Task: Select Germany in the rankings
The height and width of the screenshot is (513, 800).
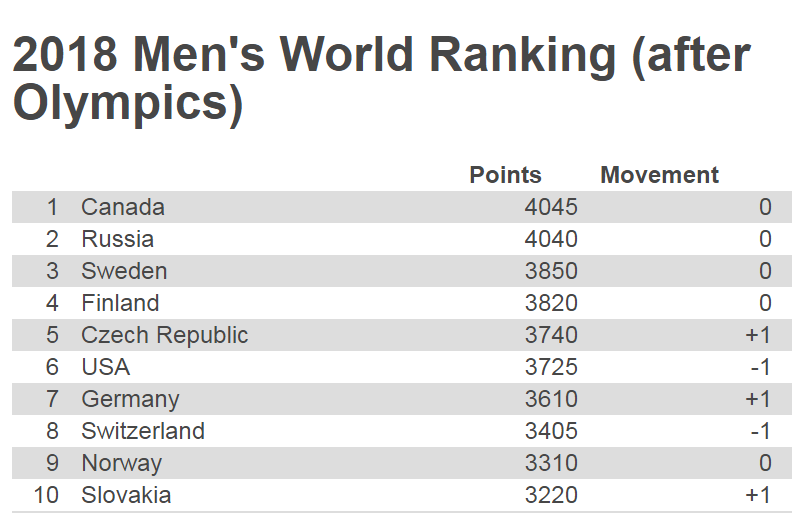Action: 130,399
